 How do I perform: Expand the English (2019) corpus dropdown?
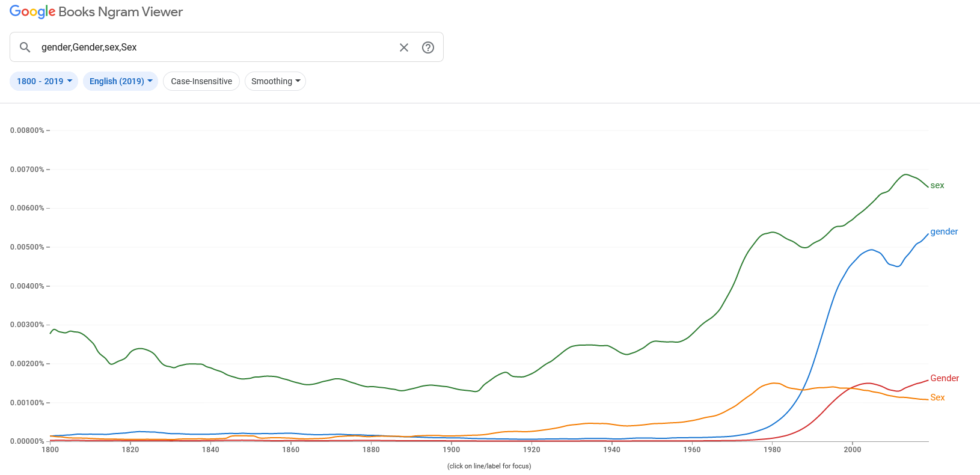[120, 81]
